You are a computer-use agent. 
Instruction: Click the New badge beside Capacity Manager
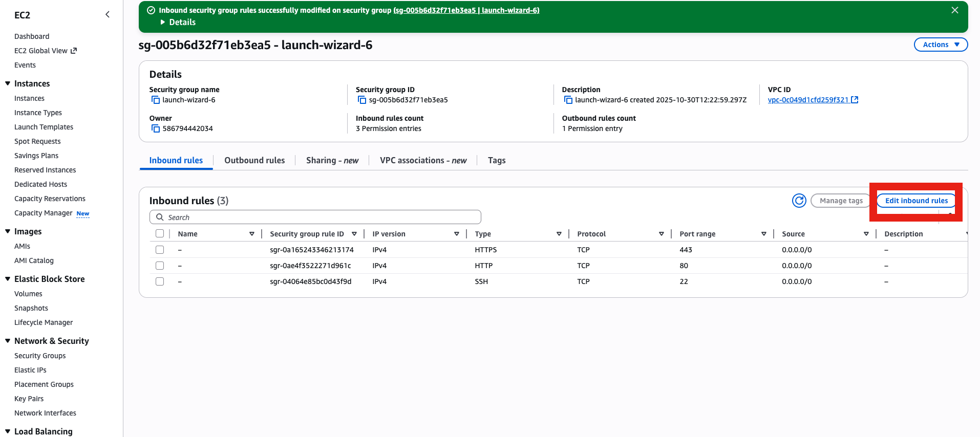coord(83,213)
